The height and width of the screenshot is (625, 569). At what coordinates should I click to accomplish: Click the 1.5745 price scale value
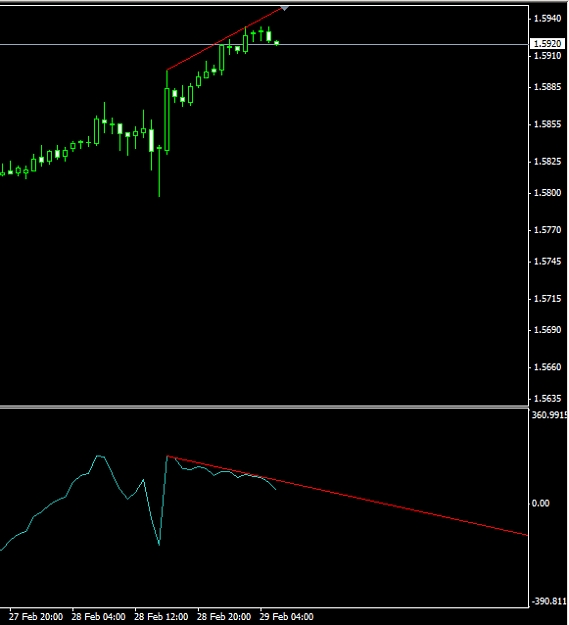pyautogui.click(x=547, y=261)
